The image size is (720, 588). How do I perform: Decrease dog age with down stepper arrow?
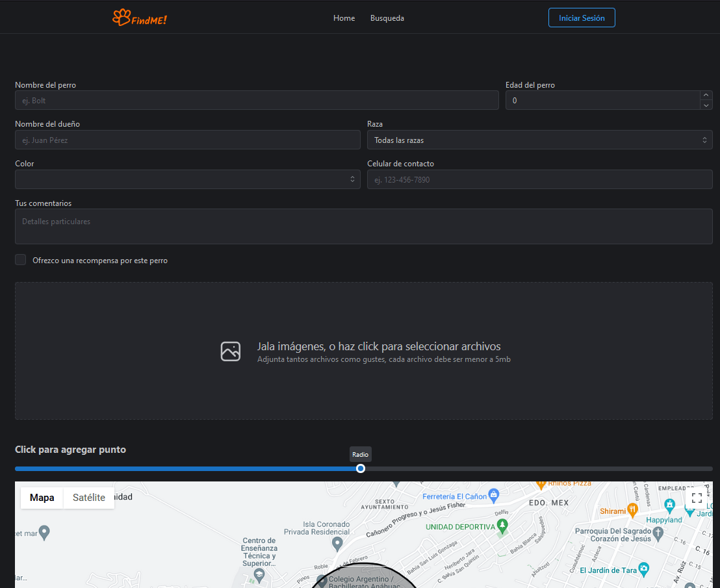click(x=706, y=105)
